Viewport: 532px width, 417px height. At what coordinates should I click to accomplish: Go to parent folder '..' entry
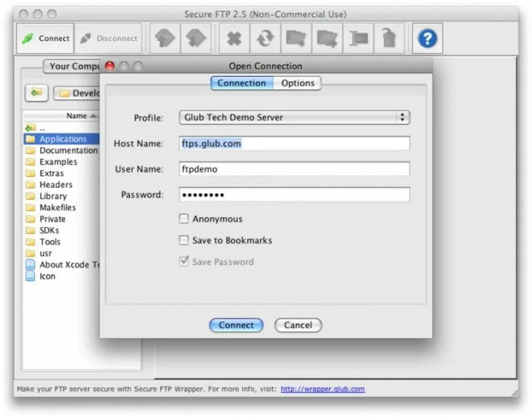(x=61, y=128)
